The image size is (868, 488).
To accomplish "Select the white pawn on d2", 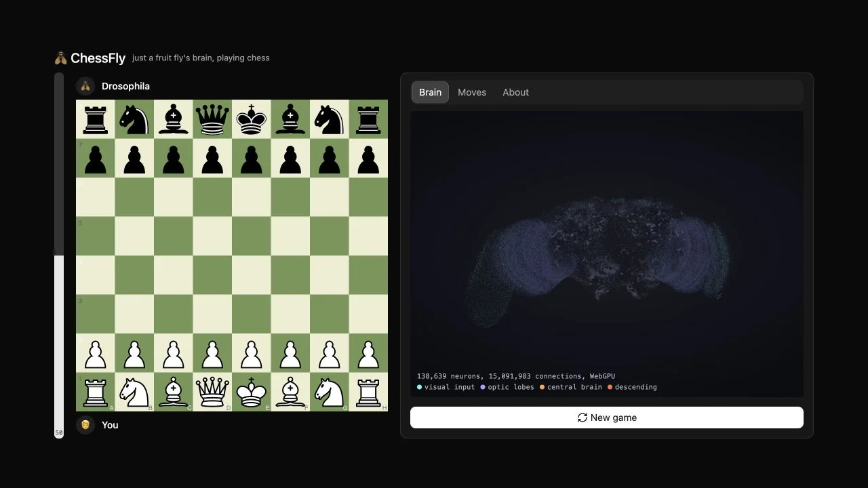I will pos(212,353).
